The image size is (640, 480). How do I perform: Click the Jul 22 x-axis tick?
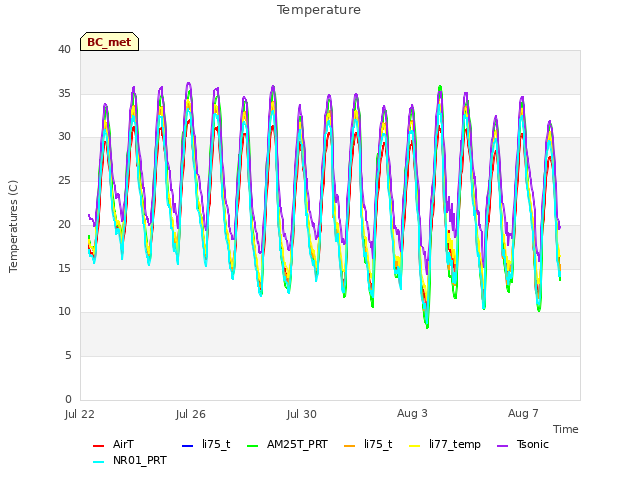80,414
